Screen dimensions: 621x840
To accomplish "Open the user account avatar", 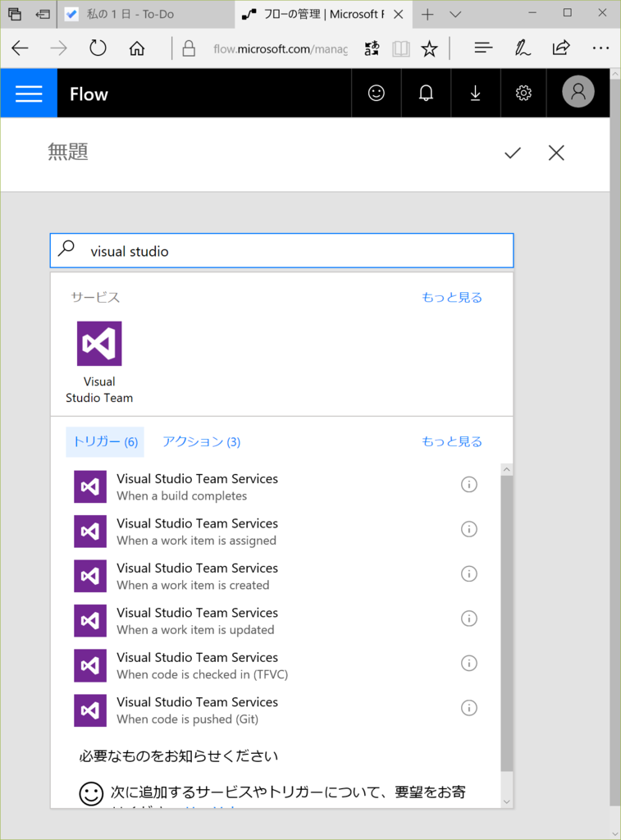I will (578, 92).
